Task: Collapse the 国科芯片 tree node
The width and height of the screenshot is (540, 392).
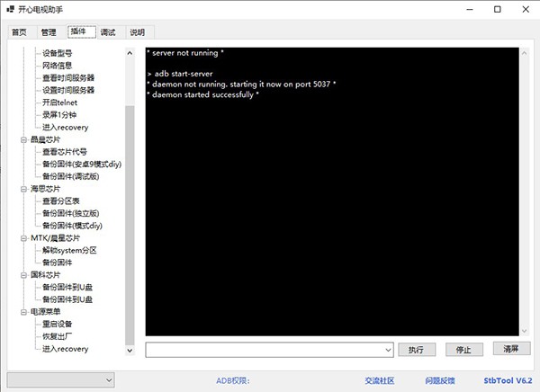Action: click(x=23, y=274)
